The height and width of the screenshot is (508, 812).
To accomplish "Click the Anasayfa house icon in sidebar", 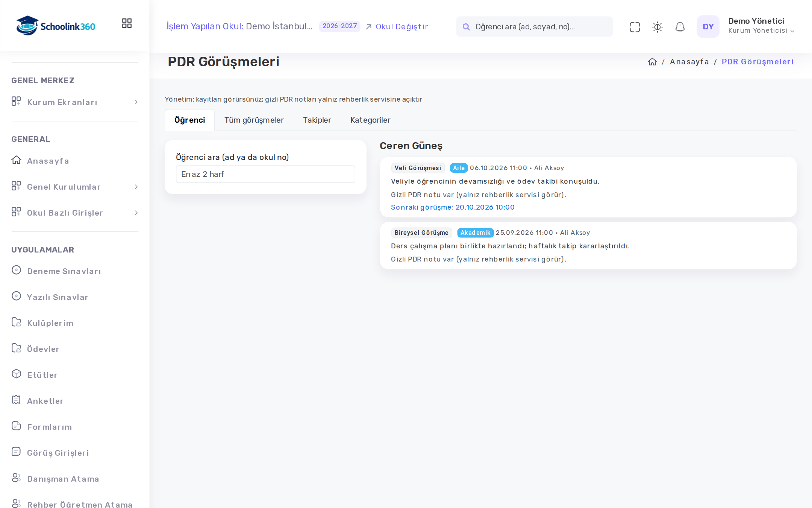I will [16, 160].
